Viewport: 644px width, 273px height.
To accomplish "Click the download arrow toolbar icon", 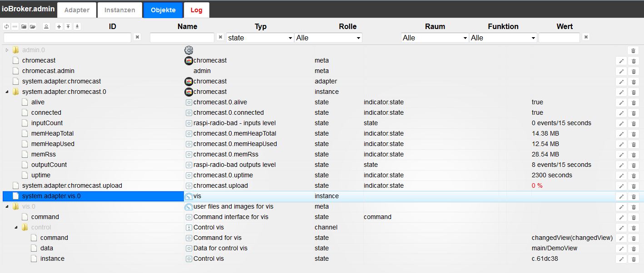I will 77,27.
